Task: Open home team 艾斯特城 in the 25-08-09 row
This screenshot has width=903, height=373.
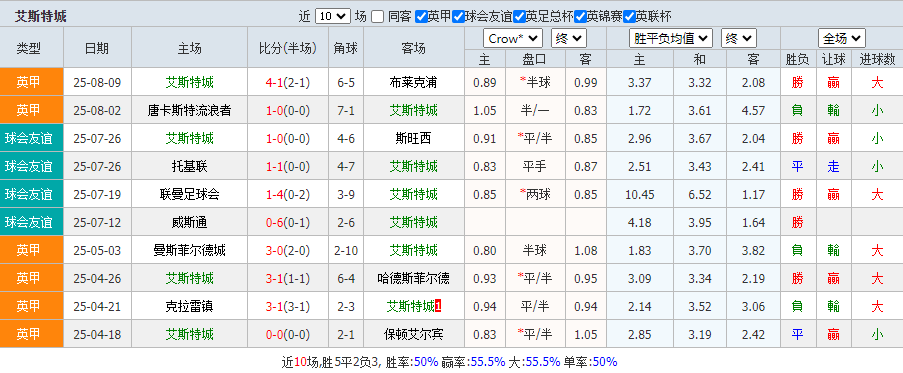Action: [x=189, y=82]
